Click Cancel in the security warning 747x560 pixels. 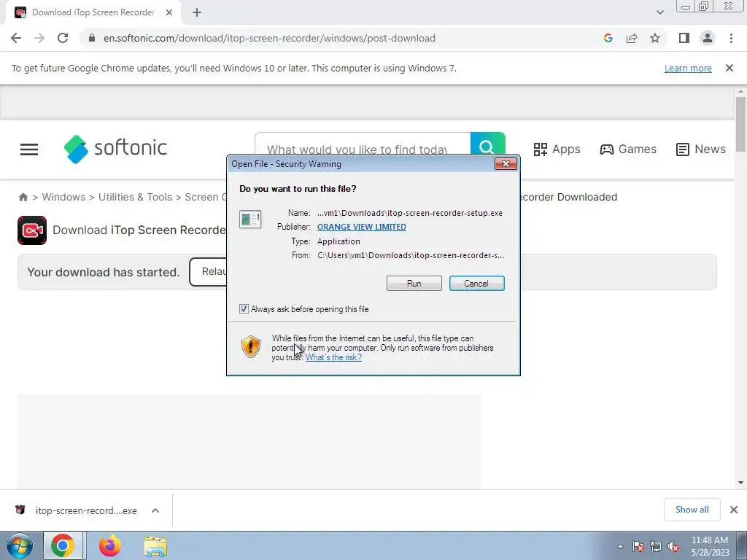[x=476, y=284]
